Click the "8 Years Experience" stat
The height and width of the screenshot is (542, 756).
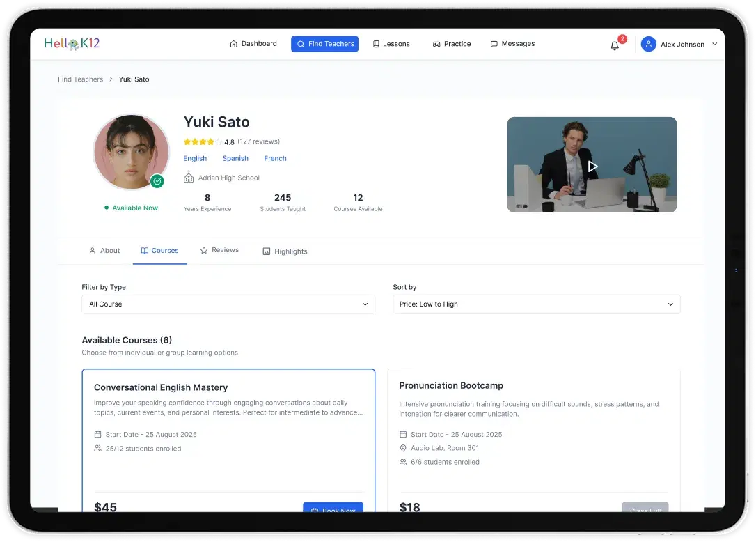tap(207, 202)
